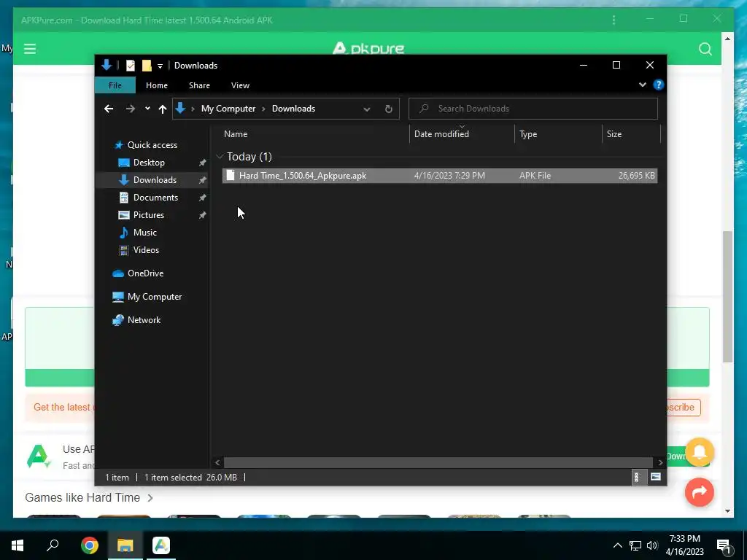Unpin Desktop using its pin icon
747x560 pixels.
[x=202, y=163]
